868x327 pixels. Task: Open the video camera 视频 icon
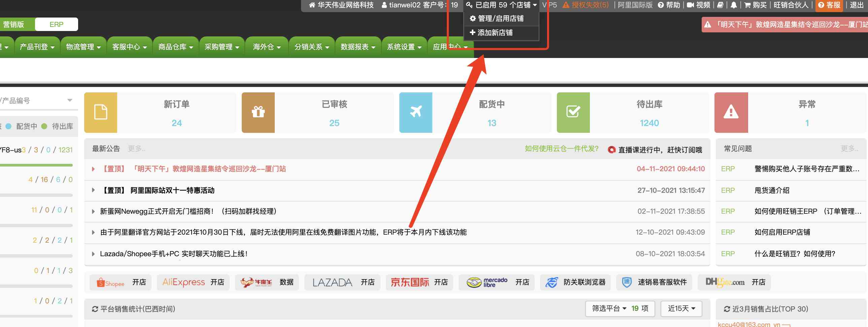click(x=690, y=5)
